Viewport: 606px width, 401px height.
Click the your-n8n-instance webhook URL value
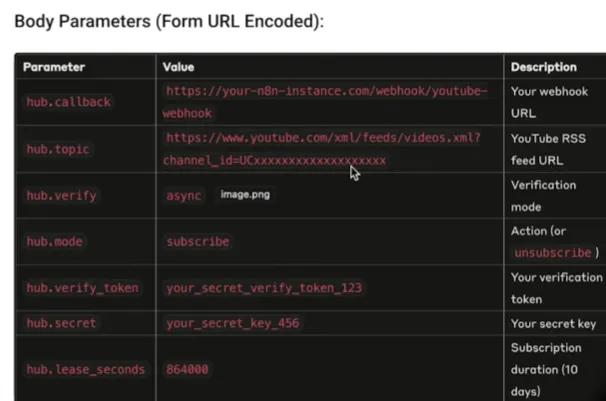tap(326, 91)
